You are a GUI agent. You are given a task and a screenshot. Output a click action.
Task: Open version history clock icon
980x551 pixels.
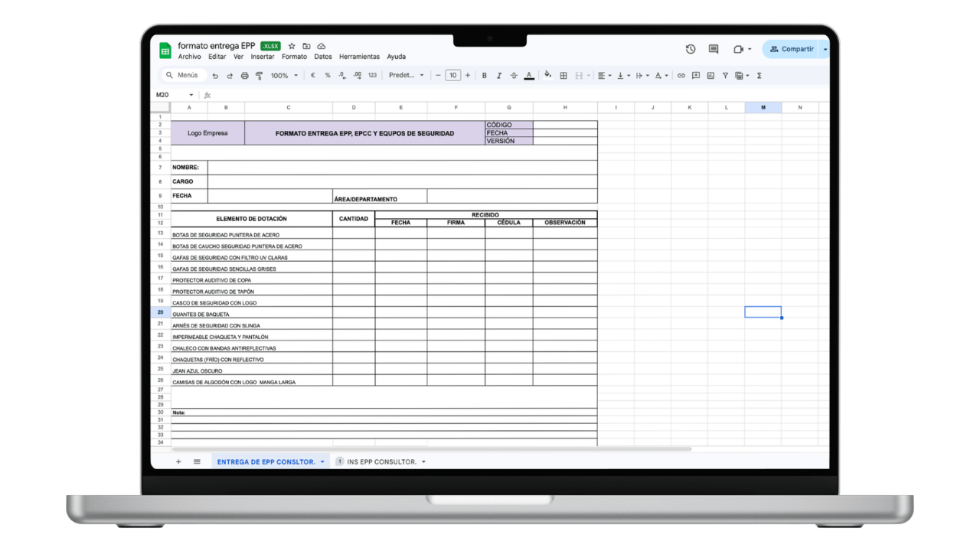[691, 49]
